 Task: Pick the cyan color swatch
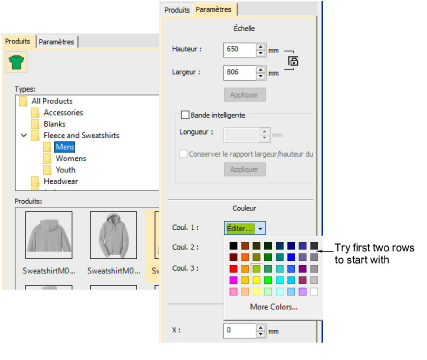(279, 280)
